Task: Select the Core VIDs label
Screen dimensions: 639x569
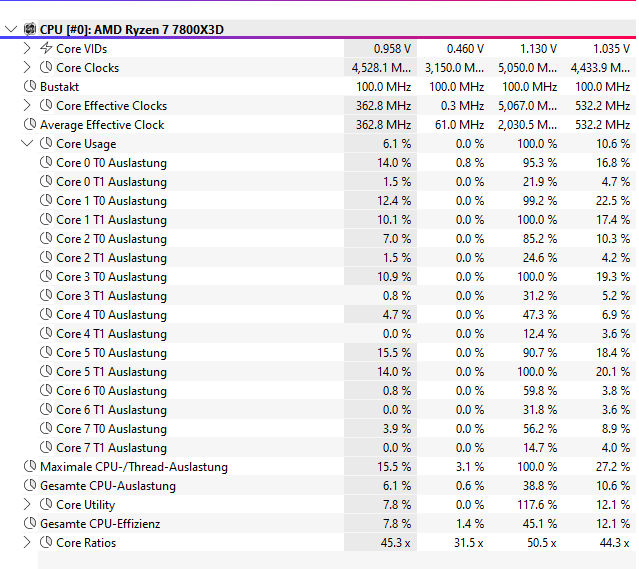Action: 82,49
